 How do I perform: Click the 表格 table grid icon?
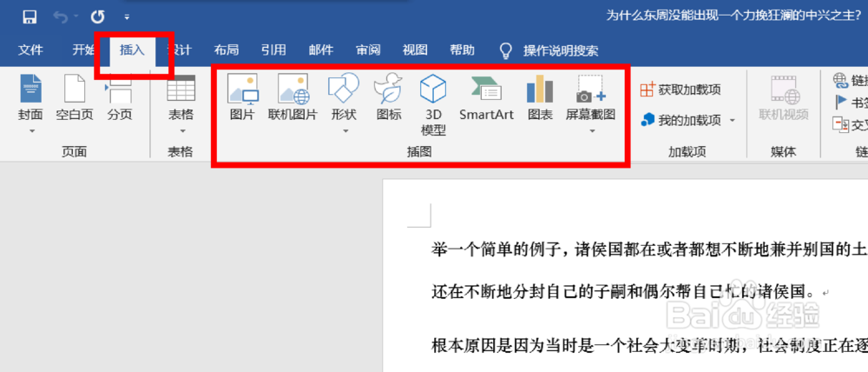point(181,88)
